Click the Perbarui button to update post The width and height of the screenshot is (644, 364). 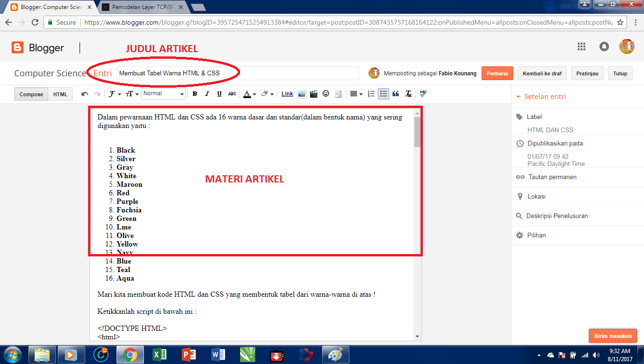pos(497,73)
